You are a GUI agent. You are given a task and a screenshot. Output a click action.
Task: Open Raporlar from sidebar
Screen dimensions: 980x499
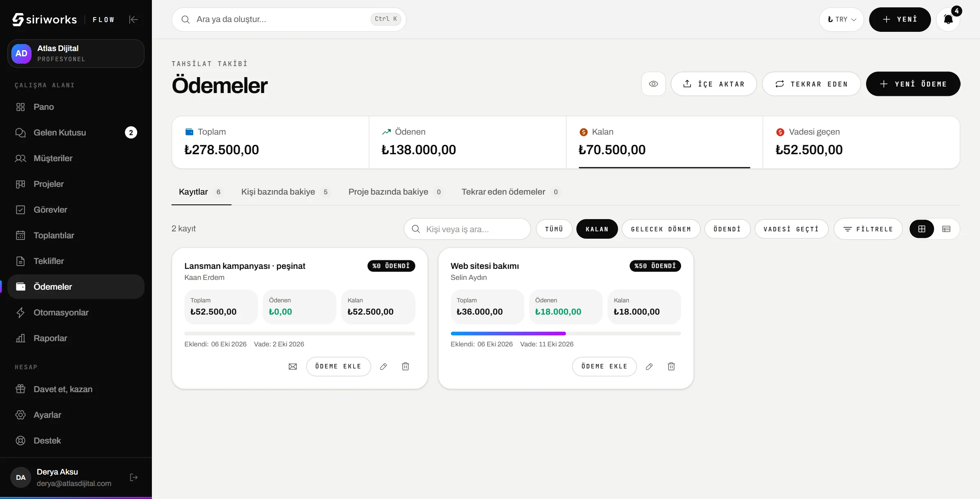point(76,338)
